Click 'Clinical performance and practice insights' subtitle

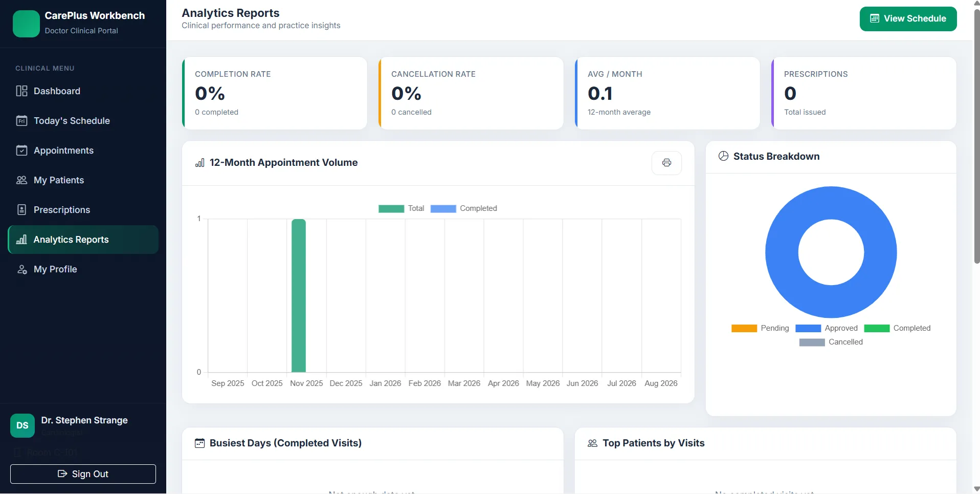[261, 26]
